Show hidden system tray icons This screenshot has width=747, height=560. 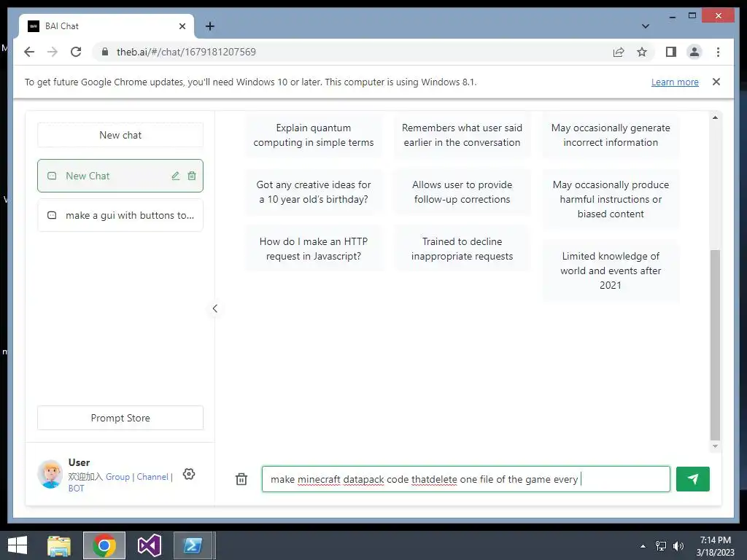[x=643, y=546]
